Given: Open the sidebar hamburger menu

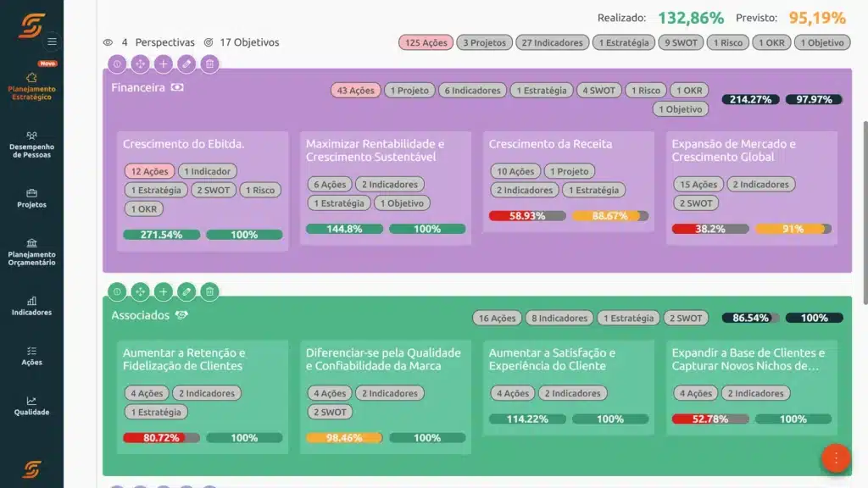Looking at the screenshot, I should pyautogui.click(x=52, y=40).
